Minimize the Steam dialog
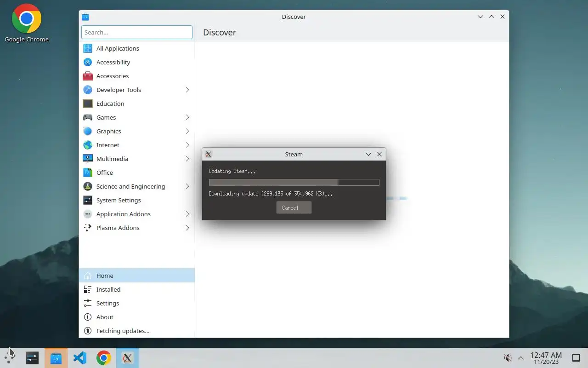 [x=368, y=154]
